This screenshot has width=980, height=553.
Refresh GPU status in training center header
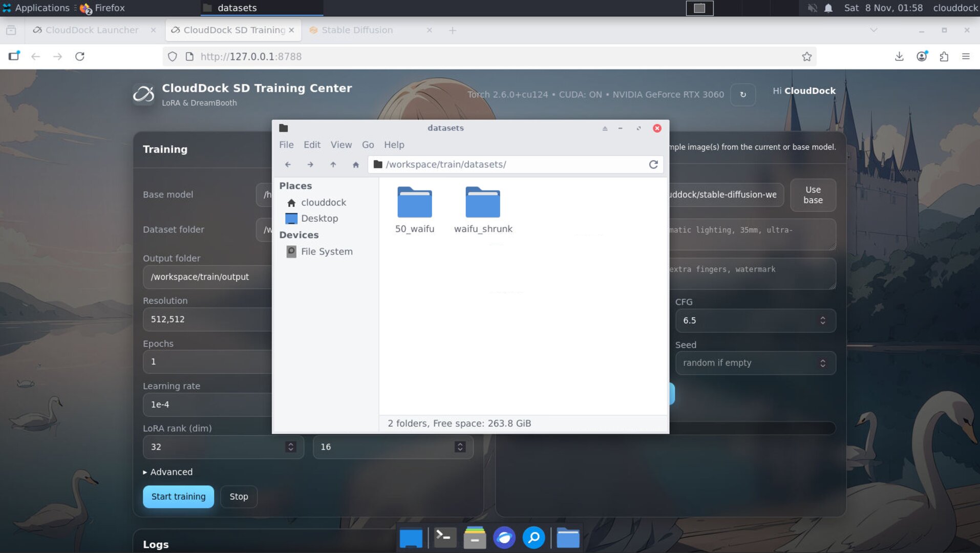tap(742, 95)
